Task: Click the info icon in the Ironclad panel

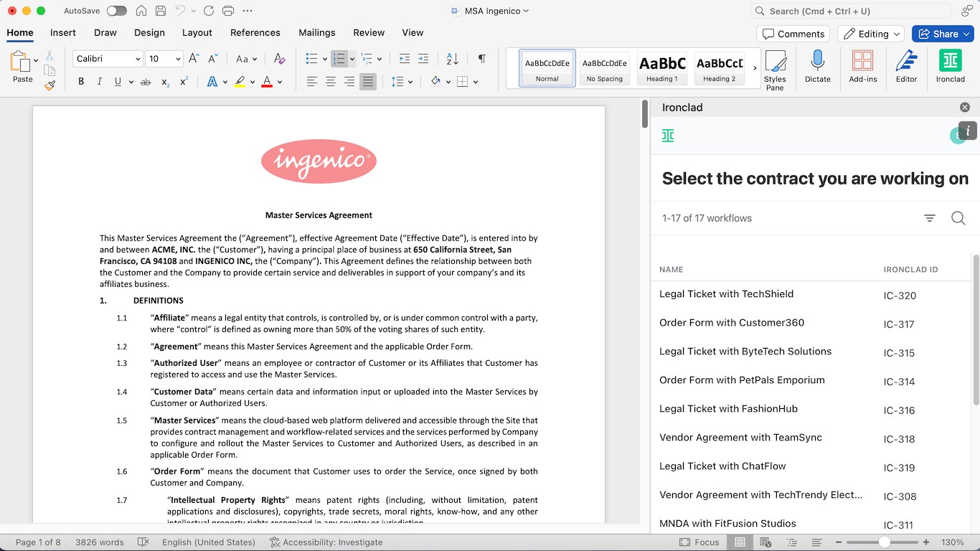Action: pos(968,131)
